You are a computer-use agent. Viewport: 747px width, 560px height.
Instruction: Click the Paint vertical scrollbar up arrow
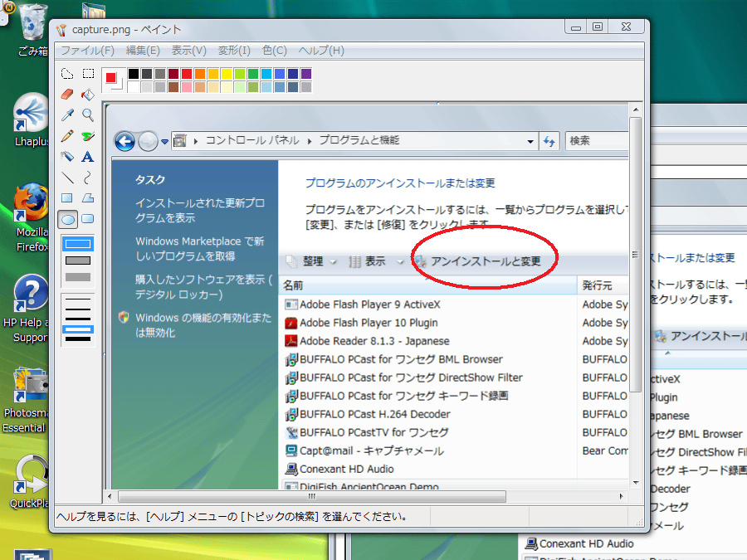[636, 110]
